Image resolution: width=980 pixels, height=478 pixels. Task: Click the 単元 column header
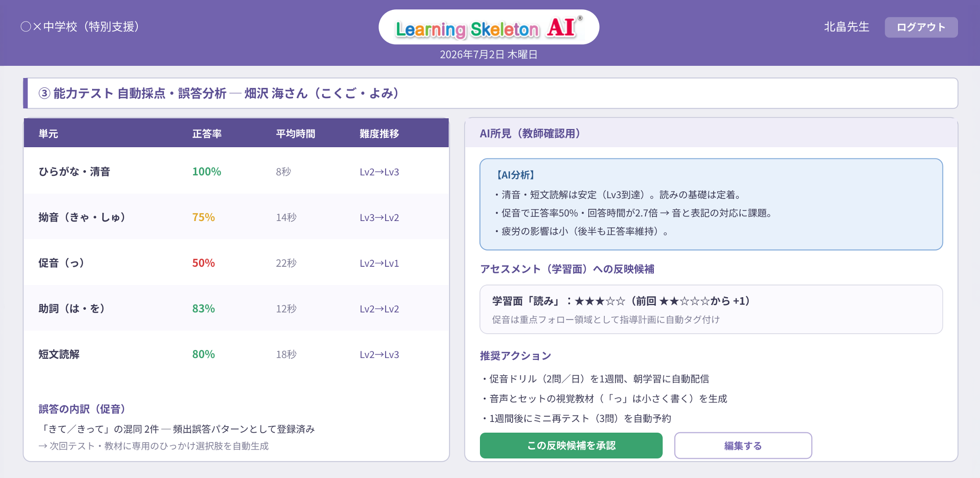(48, 134)
